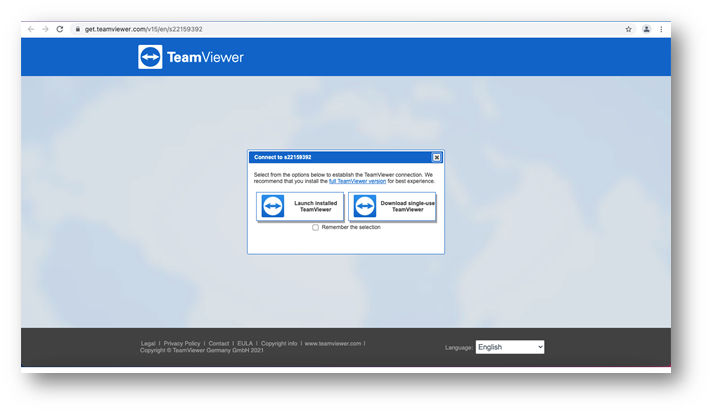Open the Privacy Policy footer link

point(182,344)
